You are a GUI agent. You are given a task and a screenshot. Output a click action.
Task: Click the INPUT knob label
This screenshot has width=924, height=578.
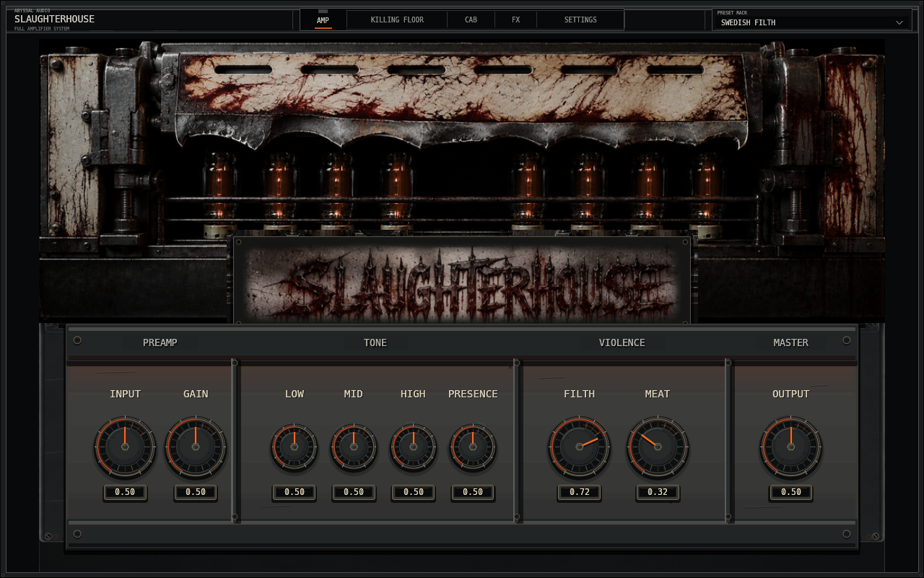125,394
